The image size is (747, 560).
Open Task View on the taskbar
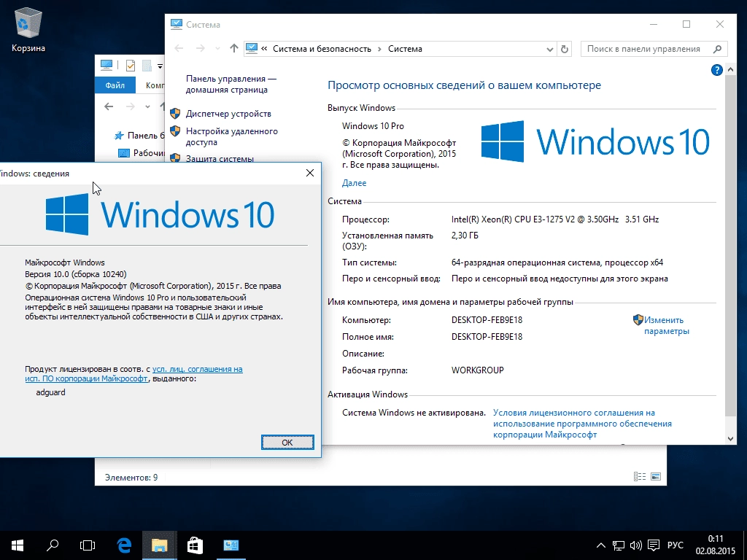88,545
